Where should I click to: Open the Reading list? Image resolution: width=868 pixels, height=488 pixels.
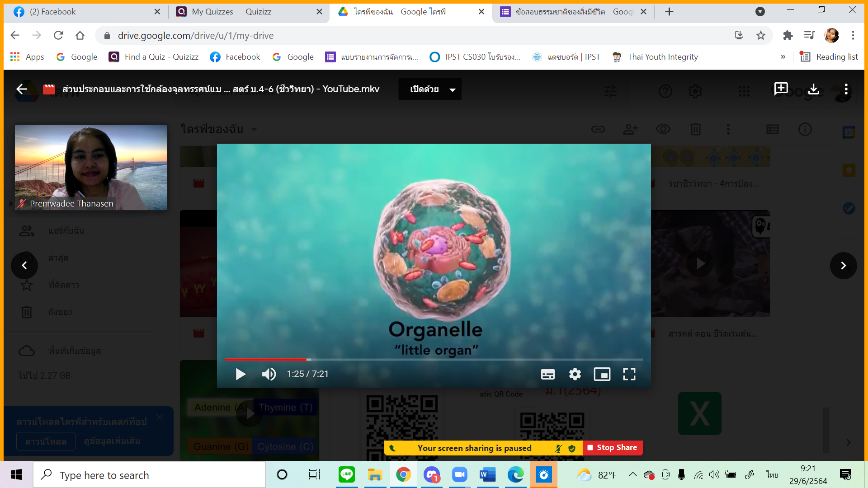[x=829, y=57]
